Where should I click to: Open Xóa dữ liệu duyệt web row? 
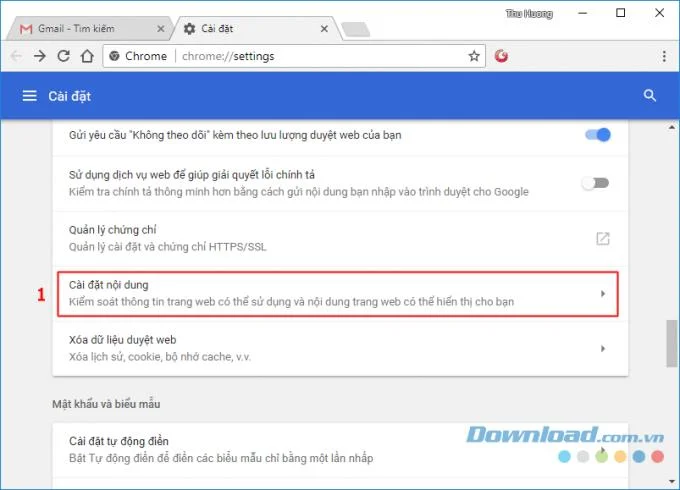tap(340, 348)
